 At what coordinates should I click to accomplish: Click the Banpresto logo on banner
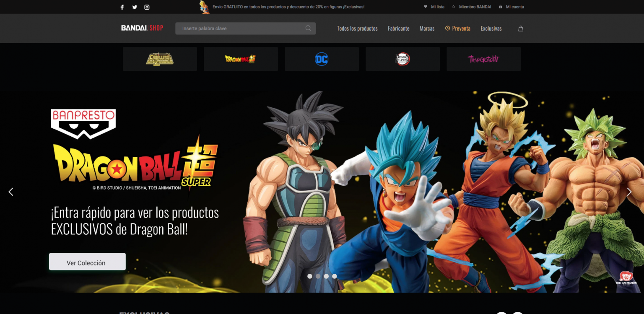point(83,124)
